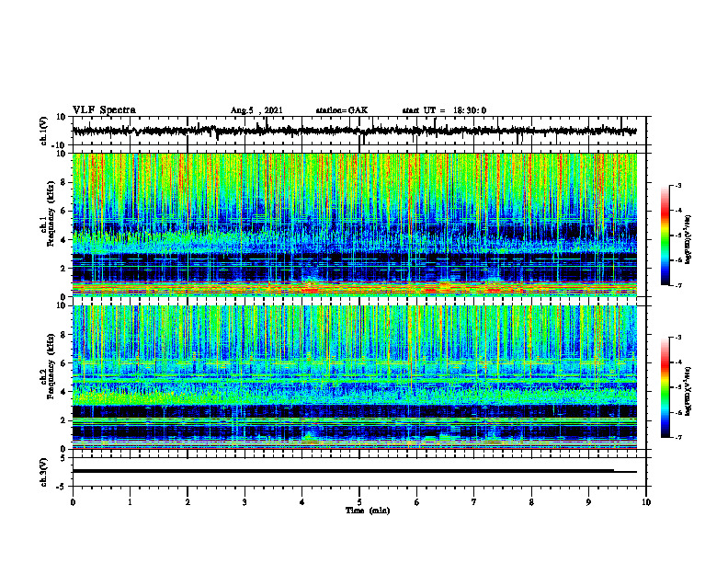Click the '2' kHz tick on ch.2 spectrogram
This screenshot has height=563, width=728.
(63, 420)
